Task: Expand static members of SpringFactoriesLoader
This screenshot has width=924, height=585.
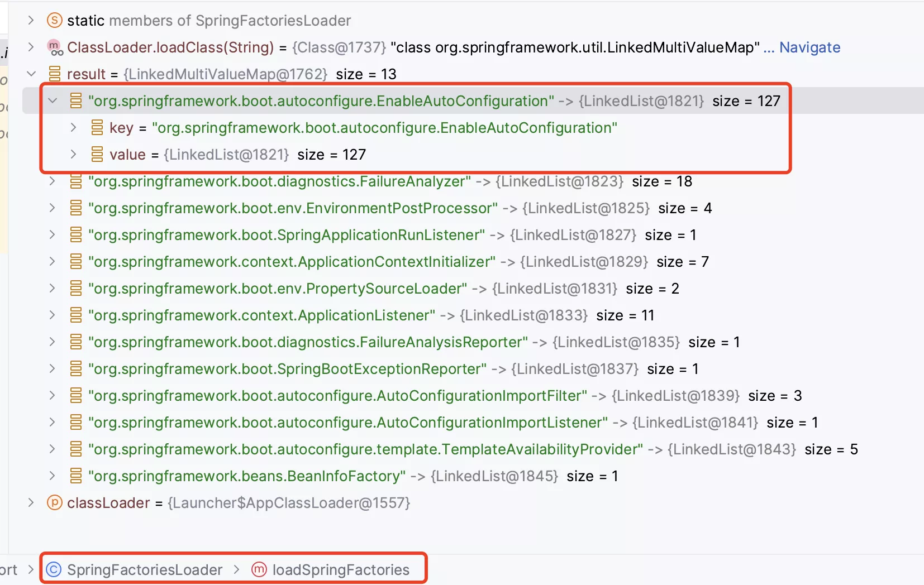Action: (31, 21)
